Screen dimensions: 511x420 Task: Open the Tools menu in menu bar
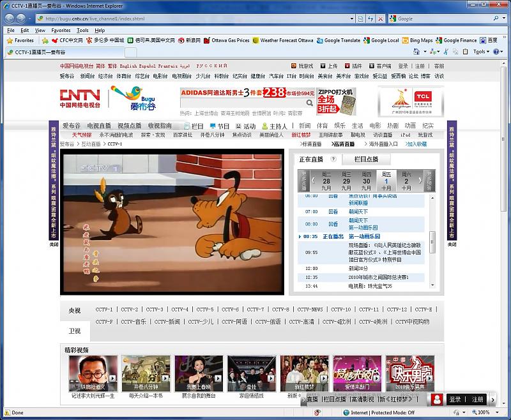click(x=82, y=30)
